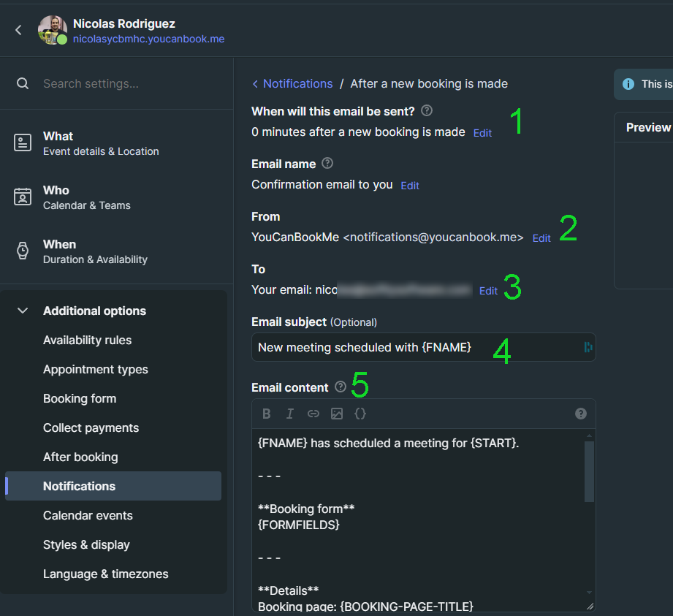The image size is (673, 616).
Task: Click help icon beside send-time question
Action: click(427, 111)
